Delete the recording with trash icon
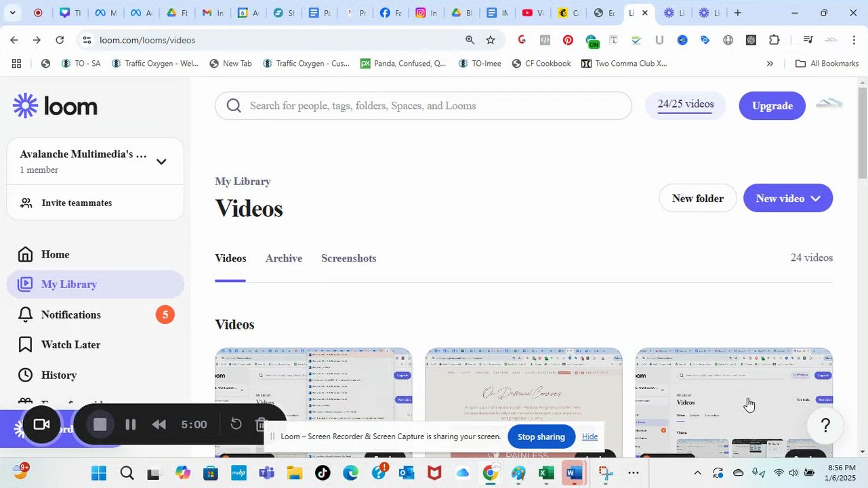The width and height of the screenshot is (868, 488). 261,424
